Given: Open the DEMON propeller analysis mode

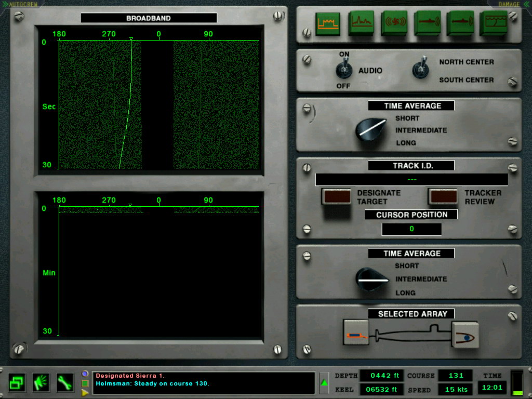Looking at the screenshot, I should click(394, 23).
